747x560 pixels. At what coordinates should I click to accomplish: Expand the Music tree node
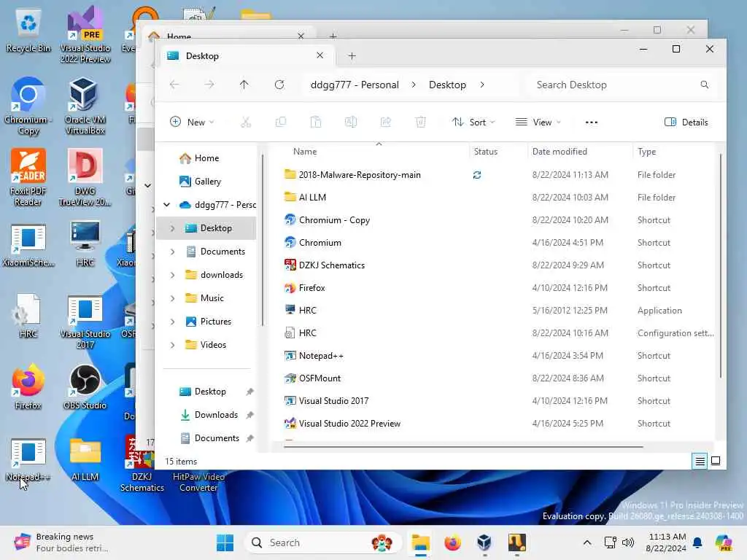pyautogui.click(x=172, y=298)
